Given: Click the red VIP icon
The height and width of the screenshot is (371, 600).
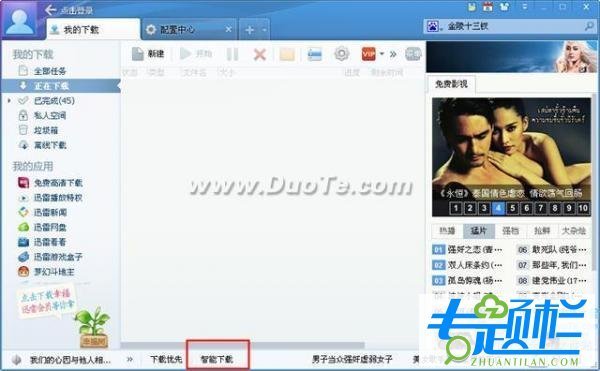Looking at the screenshot, I should click(368, 54).
